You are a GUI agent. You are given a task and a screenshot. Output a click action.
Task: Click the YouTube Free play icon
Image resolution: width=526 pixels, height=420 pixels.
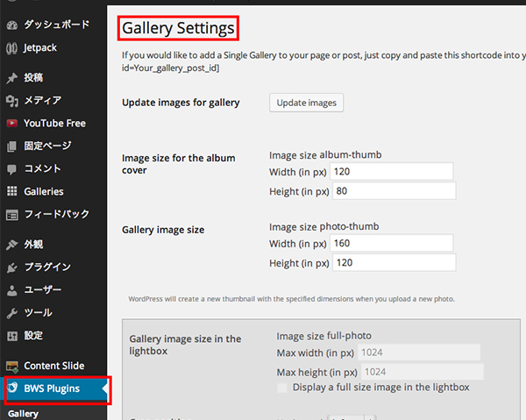pos(11,124)
